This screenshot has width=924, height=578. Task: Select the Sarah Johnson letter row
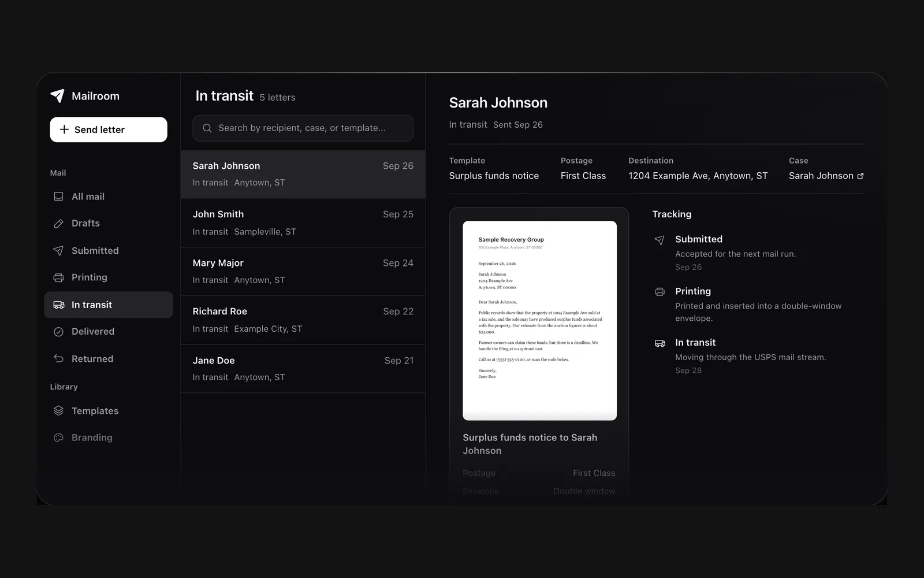[303, 175]
